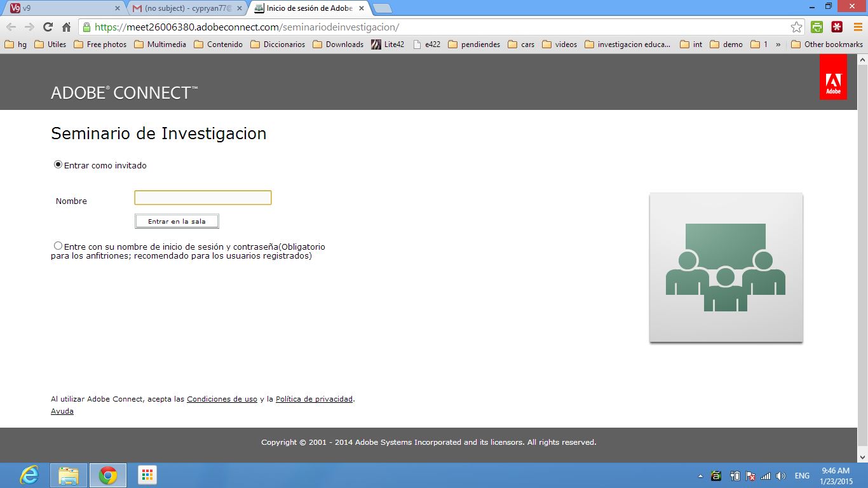Click the Entrar en la sala button
Screen dimensions: 868x488
[x=177, y=221]
